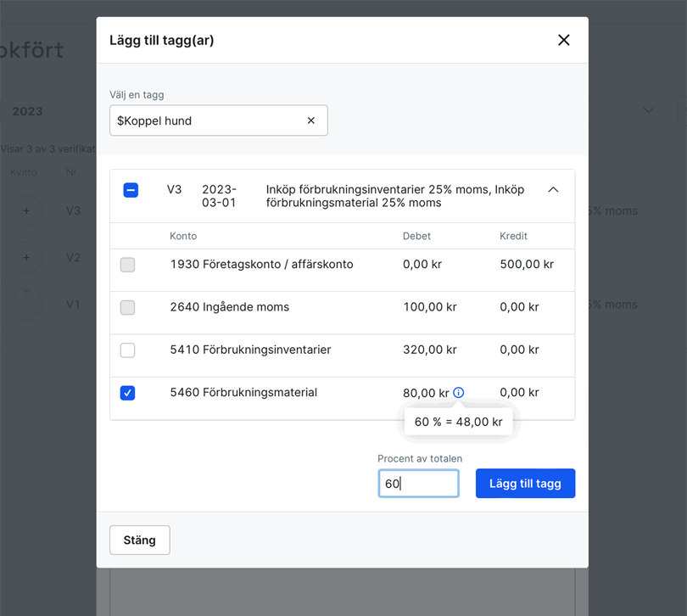
Task: Open the dropdown in the top right background
Action: pos(647,110)
